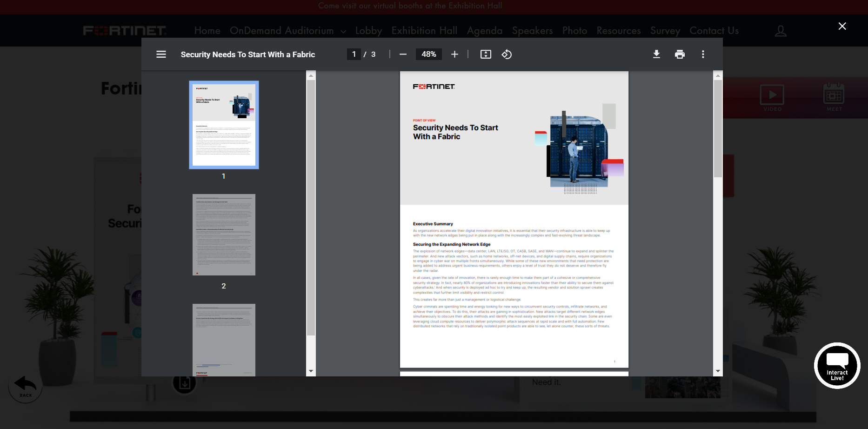
Task: Click the fit to page icon
Action: click(486, 54)
